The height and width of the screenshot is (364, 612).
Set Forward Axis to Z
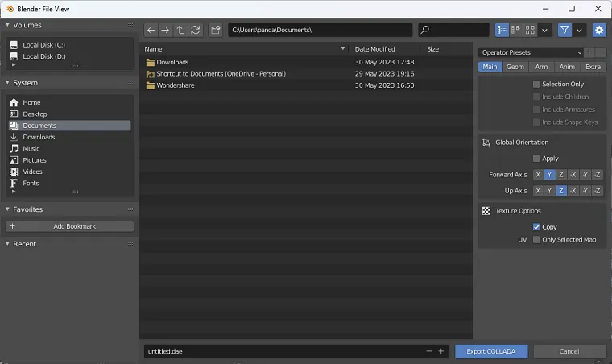(x=561, y=175)
